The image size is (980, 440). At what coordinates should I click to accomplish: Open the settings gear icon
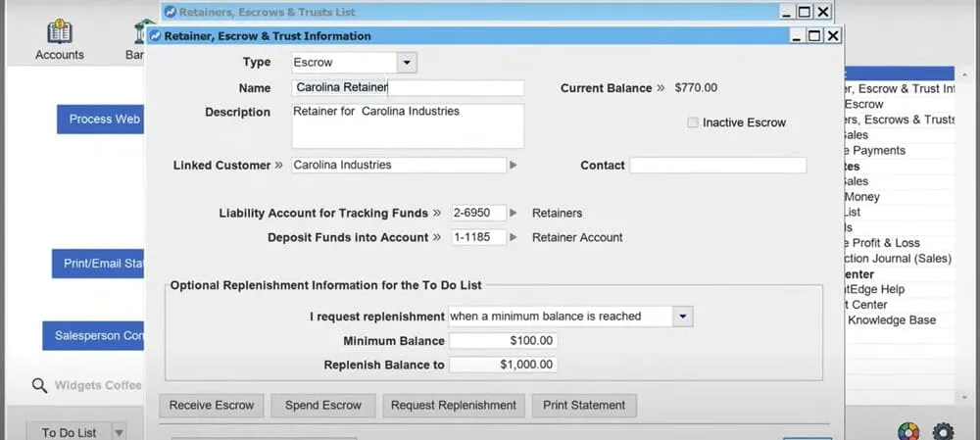pyautogui.click(x=943, y=432)
